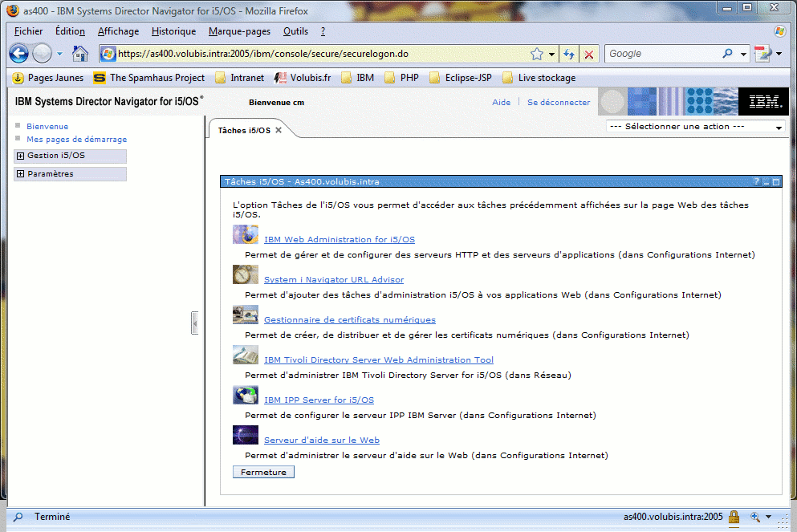Click the padlock security icon in status bar

(734, 517)
